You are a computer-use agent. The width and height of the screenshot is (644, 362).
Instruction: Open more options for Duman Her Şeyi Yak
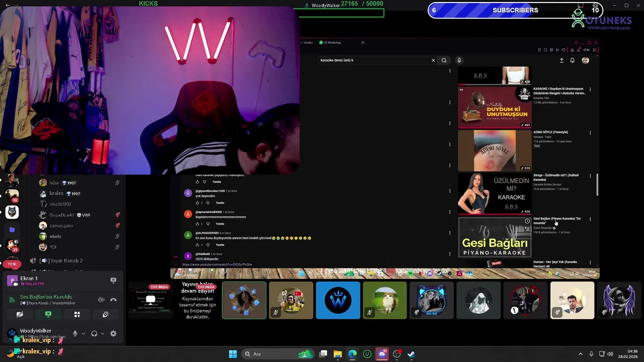(x=590, y=262)
